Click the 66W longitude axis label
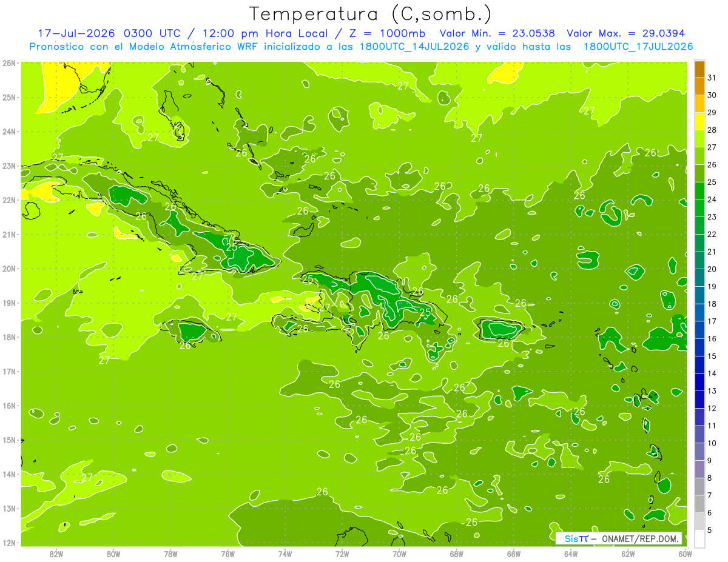728x562 pixels. point(514,554)
